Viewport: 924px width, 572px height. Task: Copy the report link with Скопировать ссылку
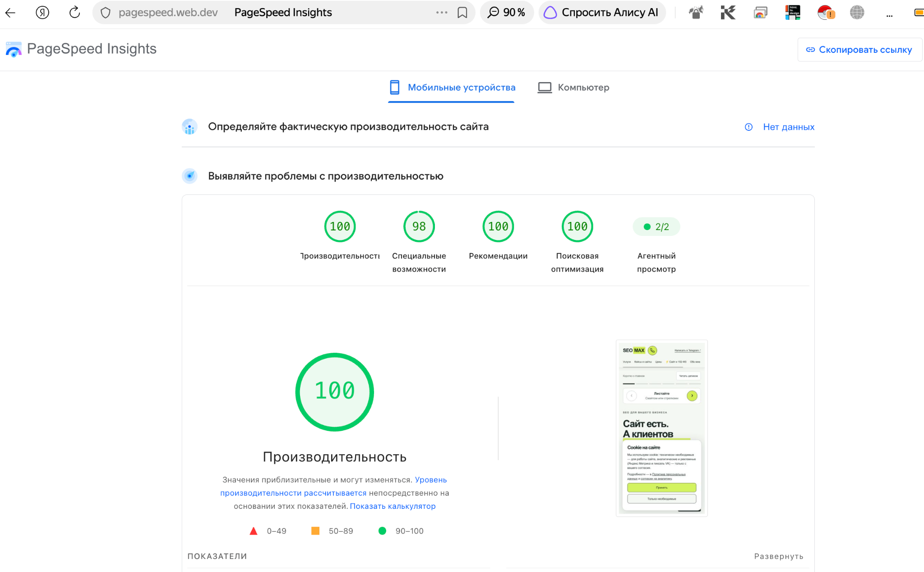tap(859, 50)
